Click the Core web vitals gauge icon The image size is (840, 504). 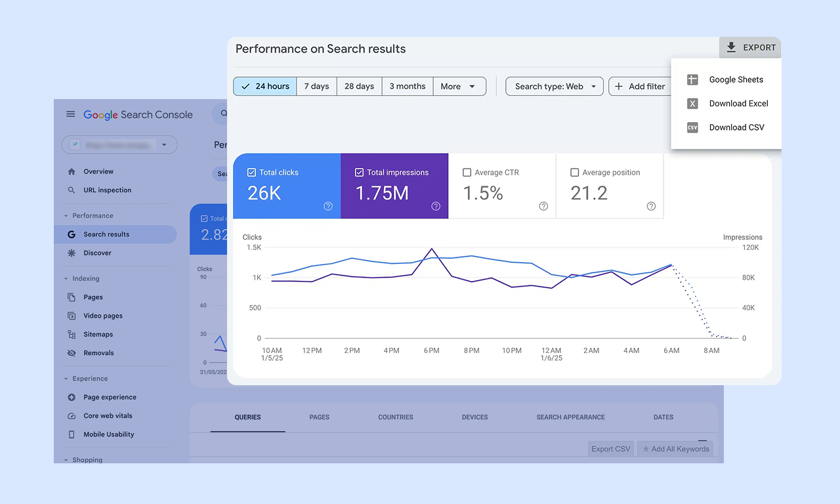pyautogui.click(x=72, y=416)
